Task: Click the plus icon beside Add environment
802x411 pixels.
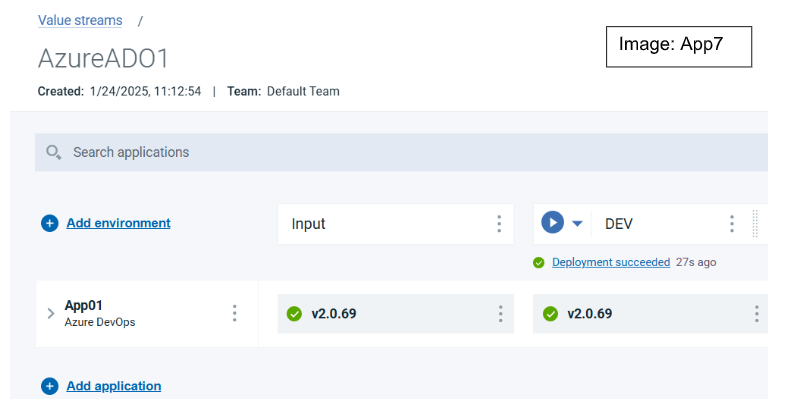Action: click(x=50, y=223)
